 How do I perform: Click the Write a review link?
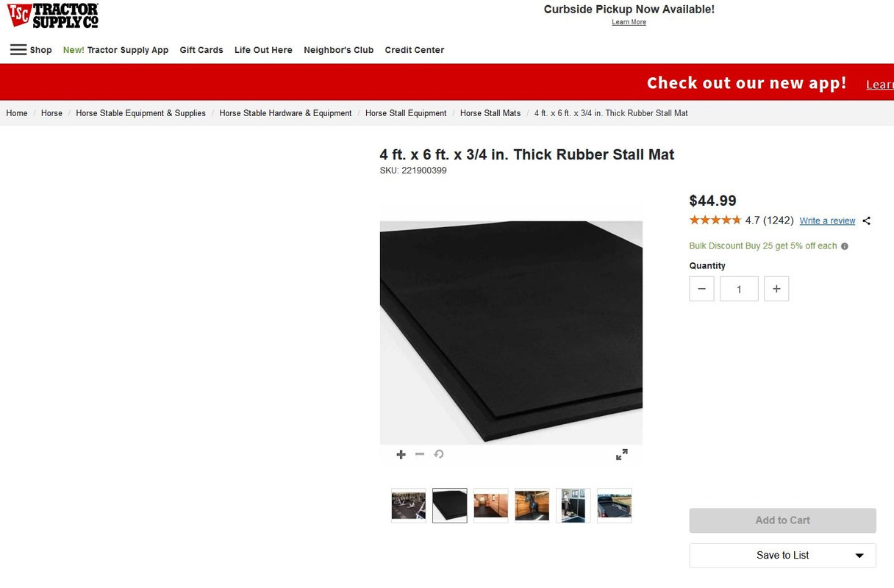pyautogui.click(x=827, y=220)
